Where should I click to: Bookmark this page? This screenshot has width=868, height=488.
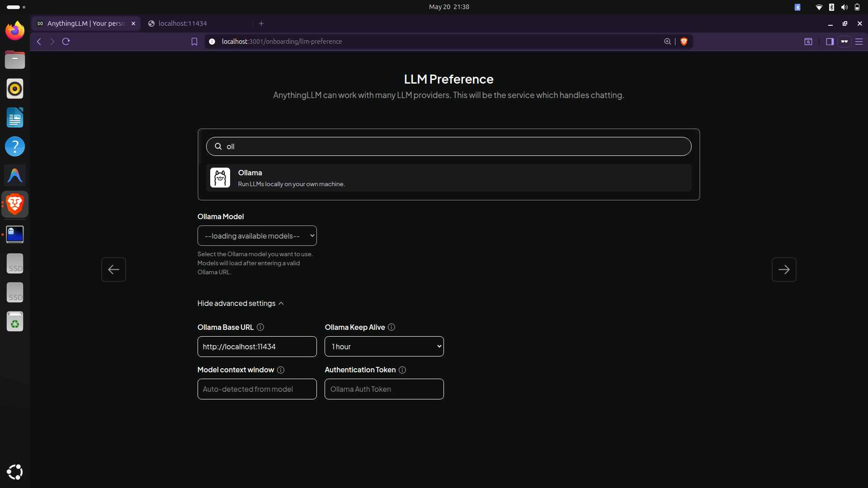[x=194, y=42]
